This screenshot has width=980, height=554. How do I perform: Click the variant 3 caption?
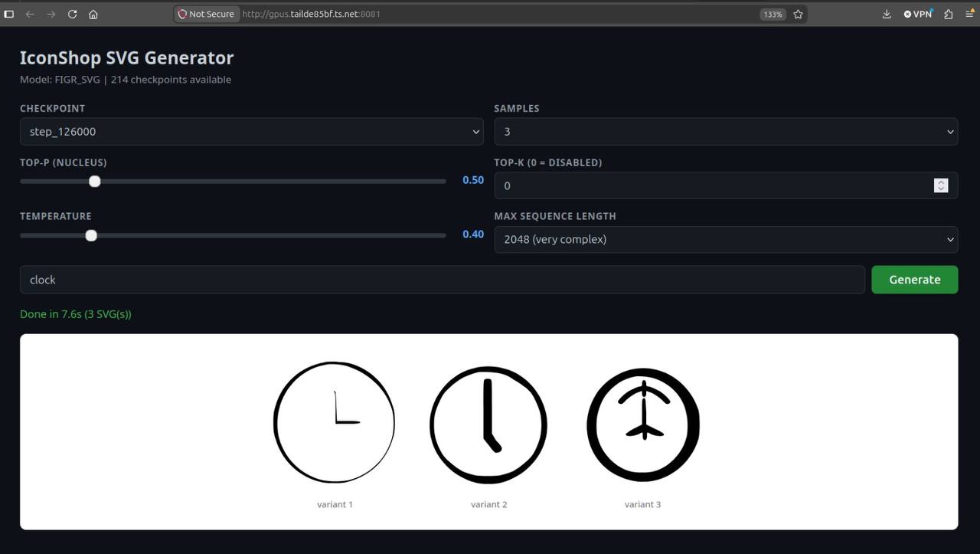(x=642, y=504)
